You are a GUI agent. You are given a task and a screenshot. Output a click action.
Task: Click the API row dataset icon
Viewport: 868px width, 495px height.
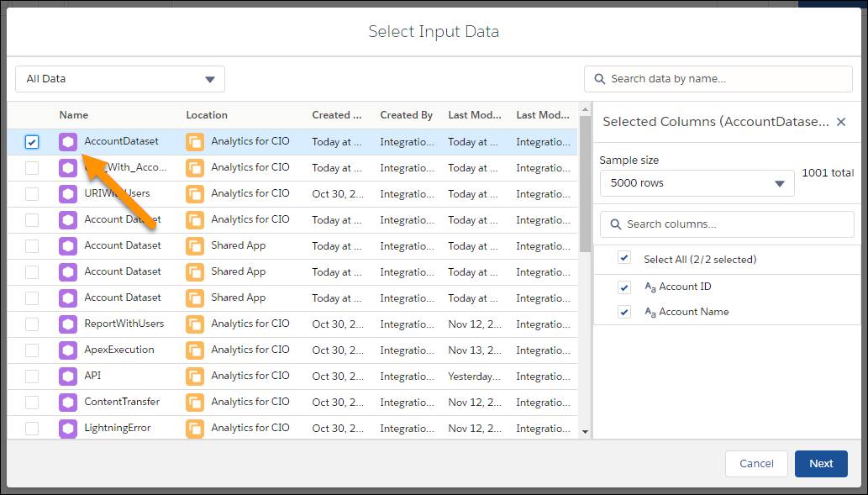pos(68,376)
